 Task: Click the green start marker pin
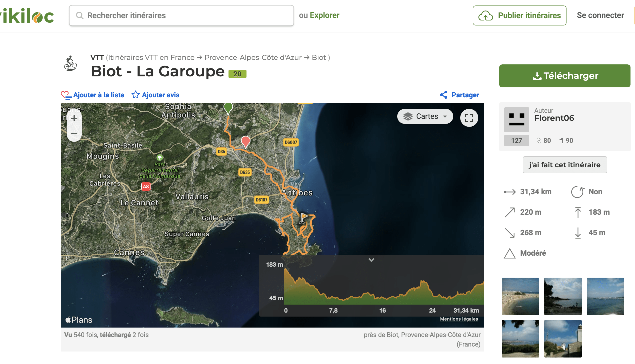point(228,108)
